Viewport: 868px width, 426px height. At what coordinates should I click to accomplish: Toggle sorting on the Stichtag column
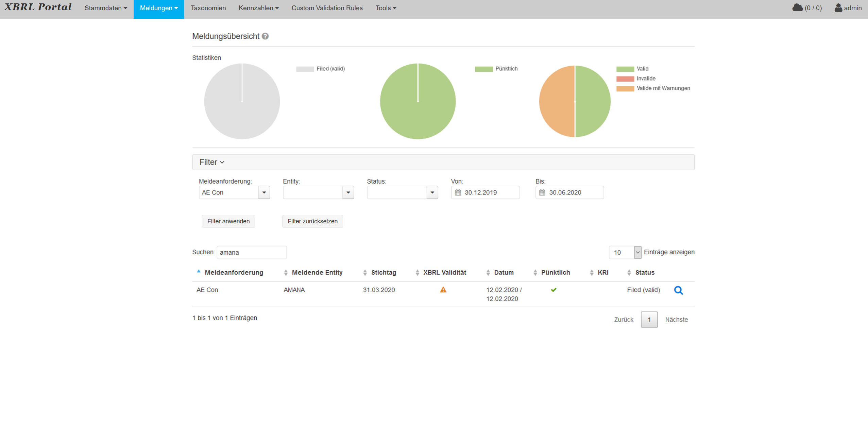click(365, 272)
